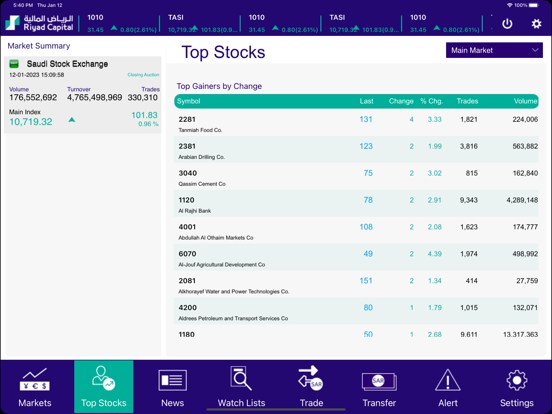552x414 pixels.
Task: Click the Saudi flag icon
Action: (x=14, y=64)
